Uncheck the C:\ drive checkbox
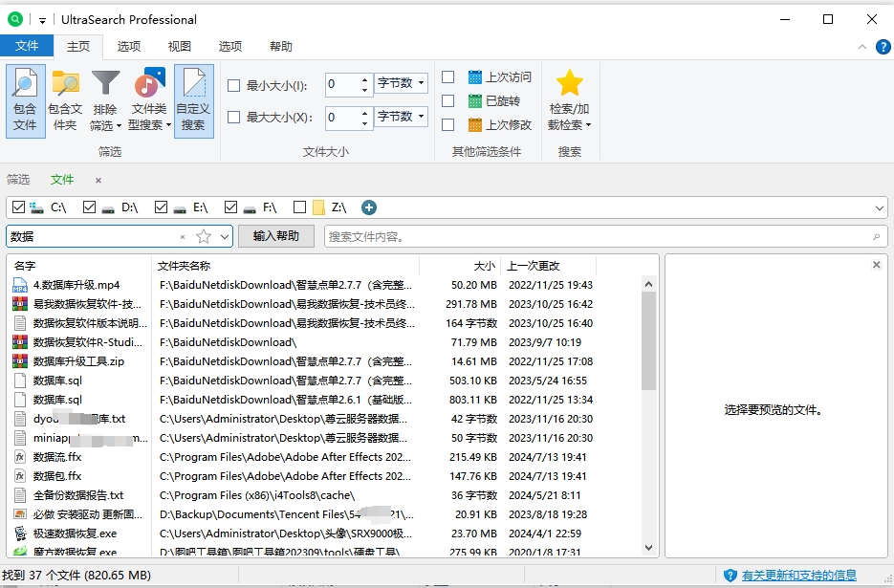This screenshot has width=894, height=588. (x=18, y=207)
